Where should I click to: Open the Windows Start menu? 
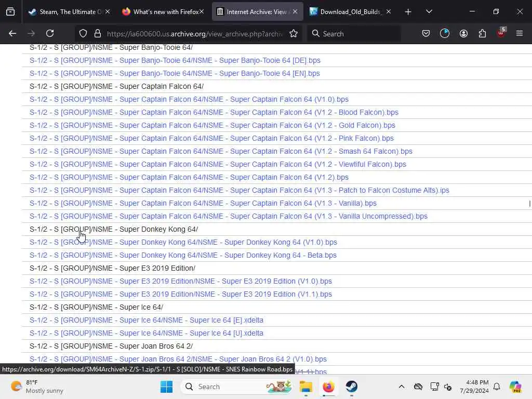166,387
